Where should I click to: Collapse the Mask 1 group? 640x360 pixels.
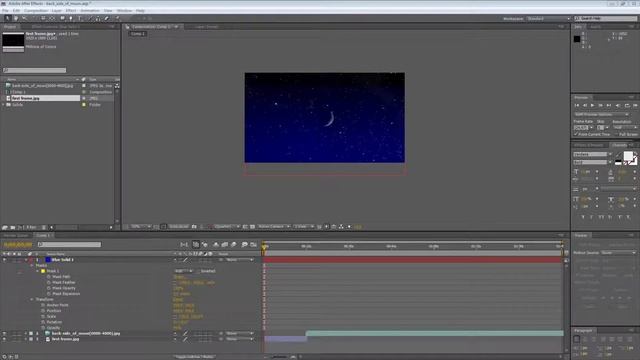pyautogui.click(x=38, y=271)
